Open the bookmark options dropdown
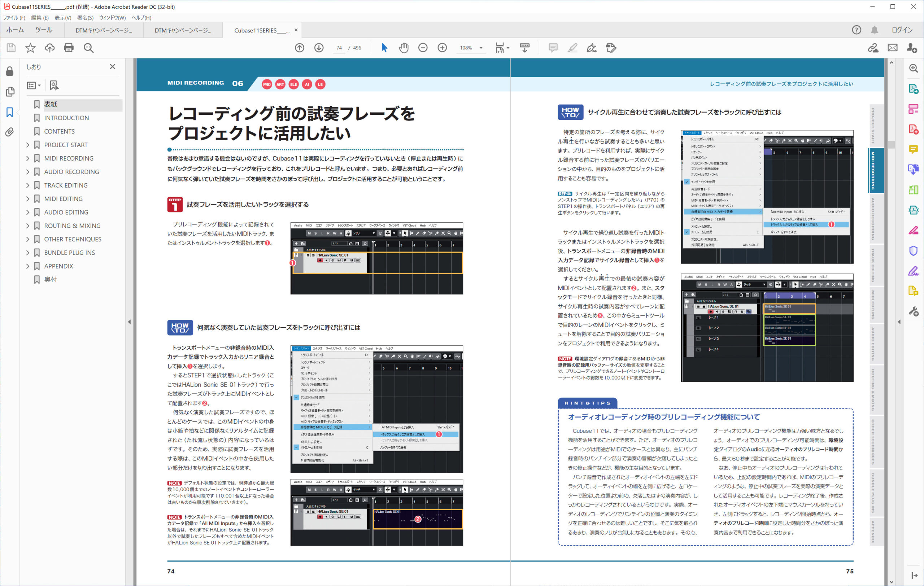This screenshot has width=924, height=586. 34,85
